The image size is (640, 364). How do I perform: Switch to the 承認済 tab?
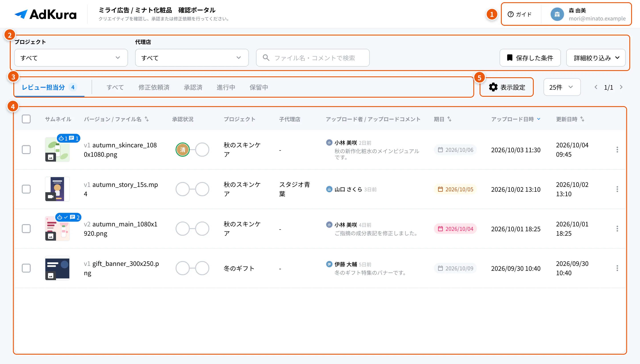(x=193, y=87)
